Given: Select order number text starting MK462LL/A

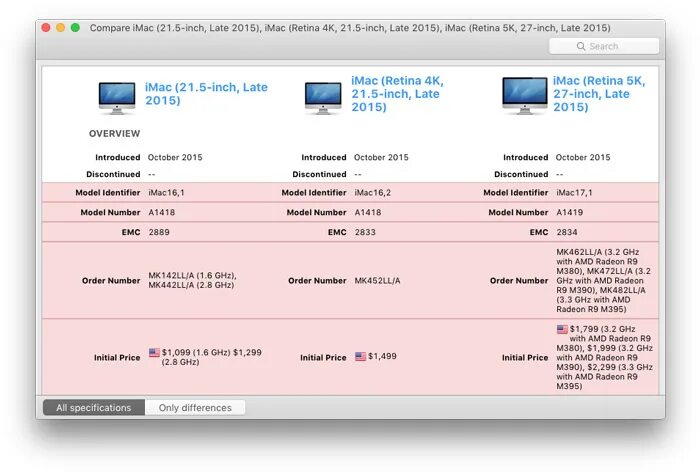Looking at the screenshot, I should (x=604, y=281).
